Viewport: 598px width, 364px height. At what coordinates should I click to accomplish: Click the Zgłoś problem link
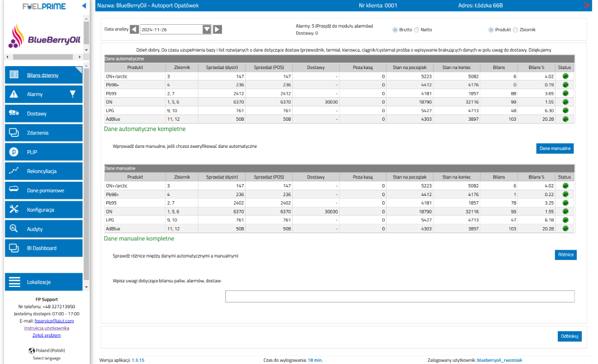[x=47, y=335]
